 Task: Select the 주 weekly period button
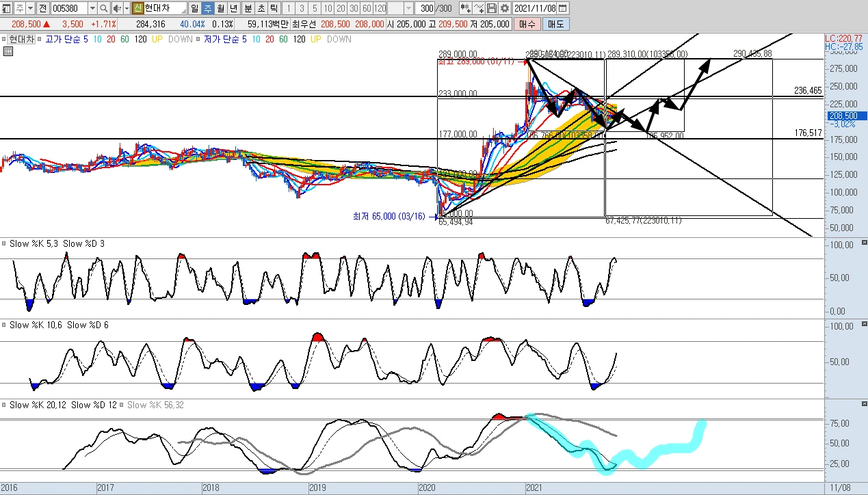(207, 8)
